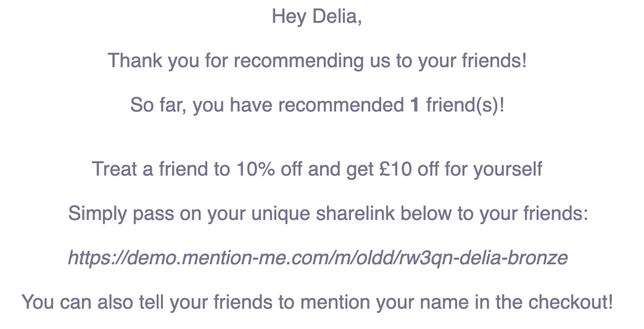Open the demo.mention-me.com sharelink
644x329 pixels.
click(318, 258)
